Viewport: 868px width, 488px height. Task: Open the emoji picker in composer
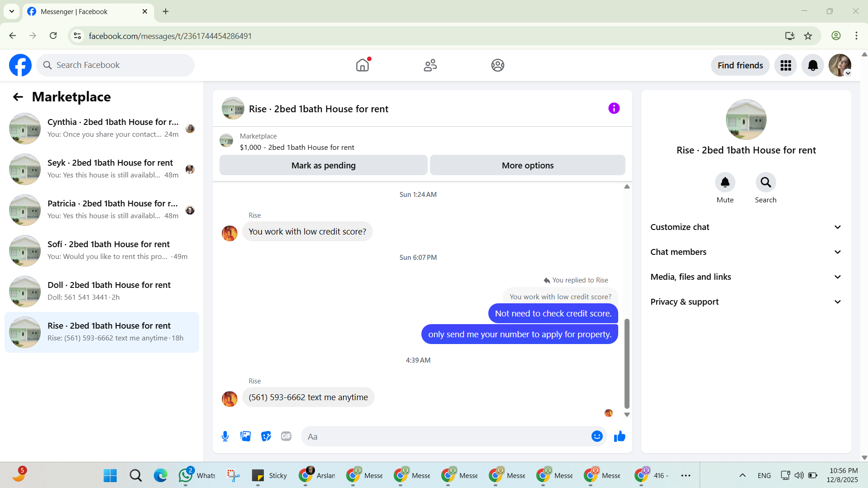[597, 436]
